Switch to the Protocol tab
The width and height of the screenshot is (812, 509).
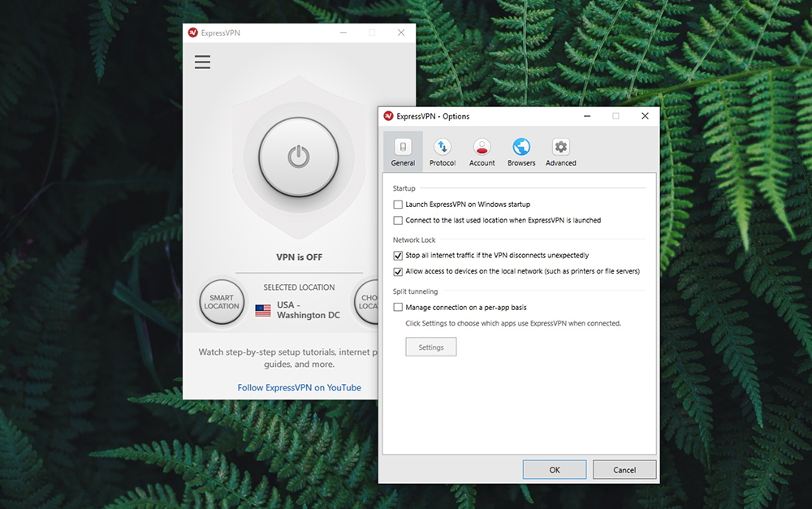coord(443,151)
